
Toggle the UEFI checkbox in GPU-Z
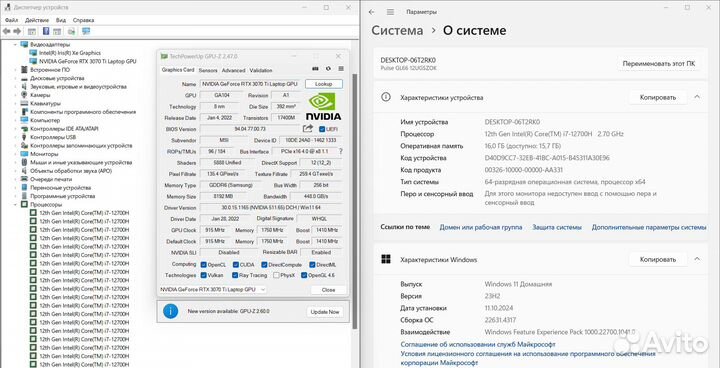coord(322,129)
